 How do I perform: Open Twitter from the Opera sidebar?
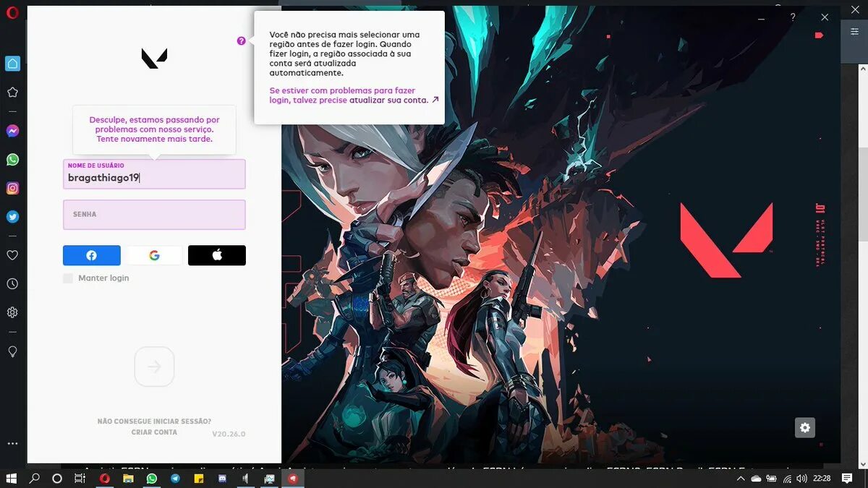click(12, 216)
